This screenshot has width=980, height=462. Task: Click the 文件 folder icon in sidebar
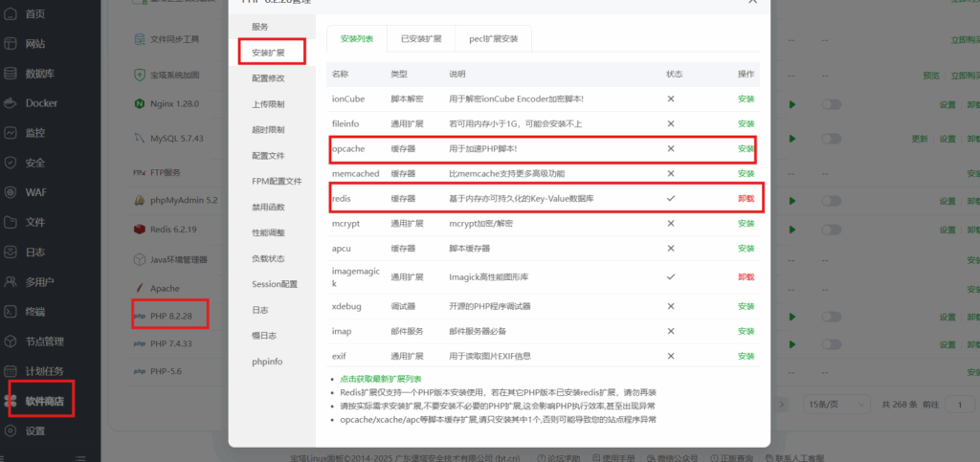click(10, 222)
